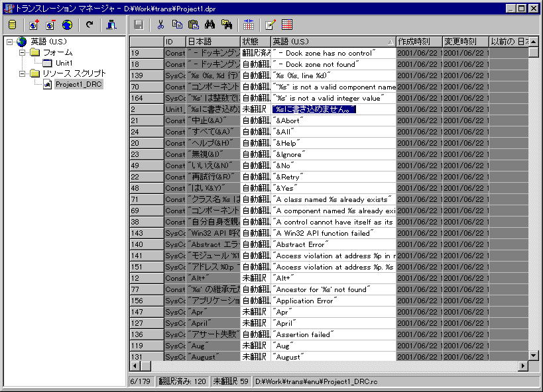The image size is (543, 392).
Task: Click the 未翻訳 59 status bar panel
Action: (x=231, y=381)
